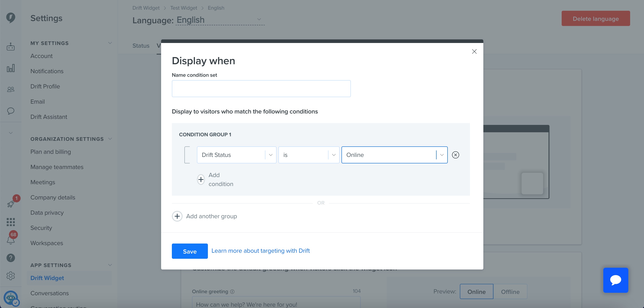Click the Online greeting text field
Screen dimensions: 644x308
(x=276, y=302)
